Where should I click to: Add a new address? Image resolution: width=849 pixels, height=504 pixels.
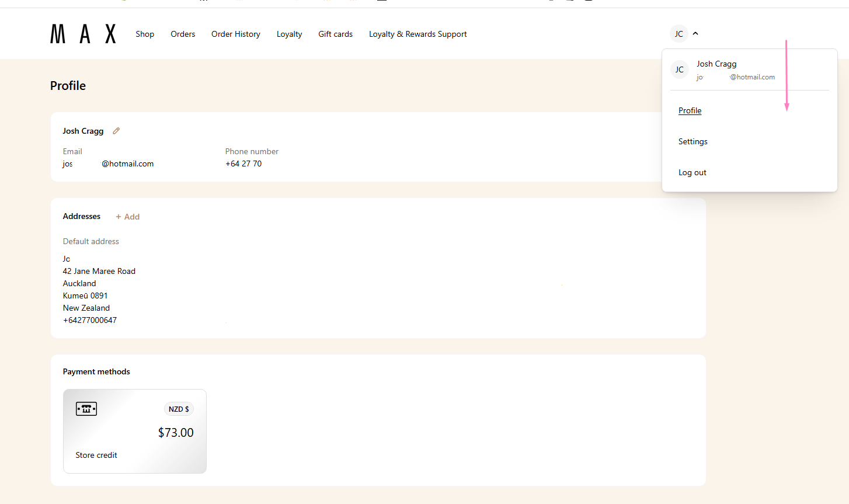(128, 217)
